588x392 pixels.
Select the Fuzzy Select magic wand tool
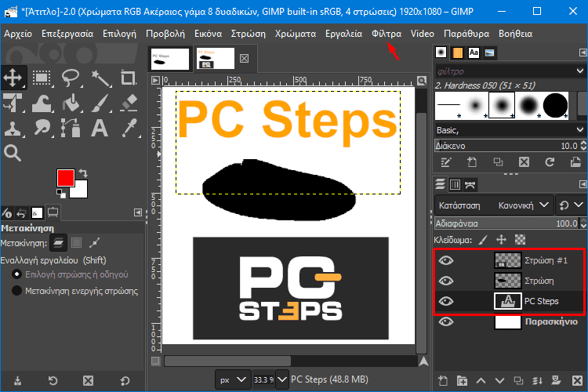pos(100,78)
